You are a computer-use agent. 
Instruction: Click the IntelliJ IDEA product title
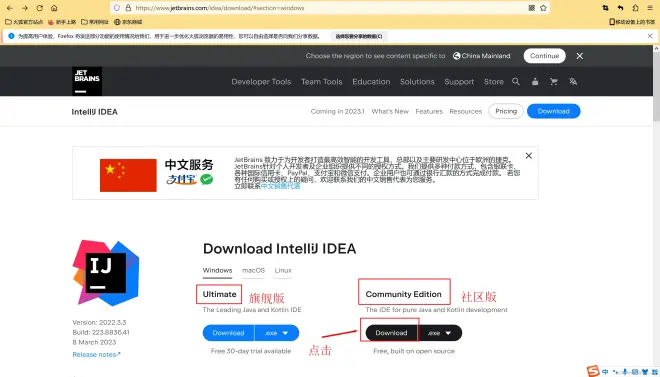click(95, 112)
